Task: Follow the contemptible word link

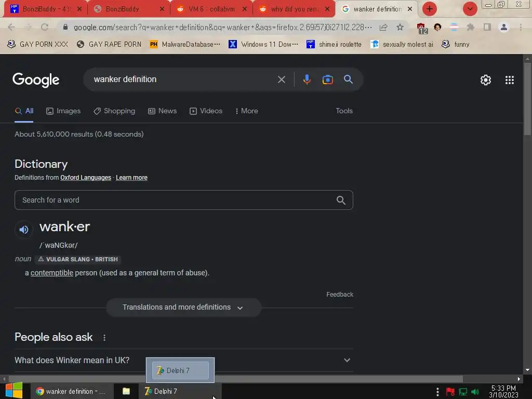Action: tap(52, 273)
